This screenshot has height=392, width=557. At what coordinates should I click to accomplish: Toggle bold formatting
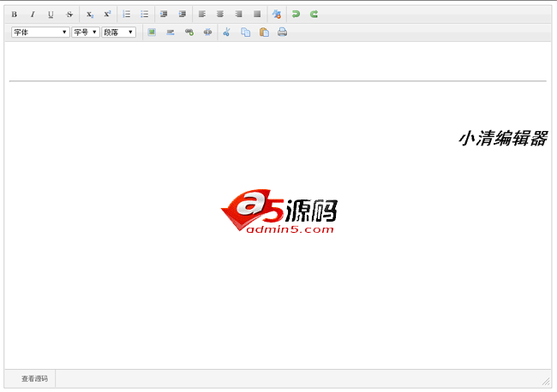coord(14,15)
